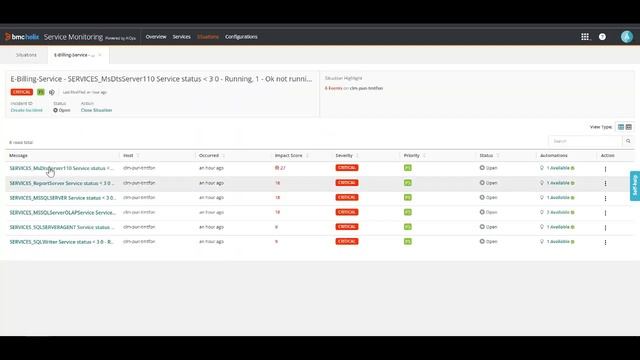This screenshot has height=360, width=640.
Task: Click host cell of SERVICES_ReportServer row
Action: (139, 183)
